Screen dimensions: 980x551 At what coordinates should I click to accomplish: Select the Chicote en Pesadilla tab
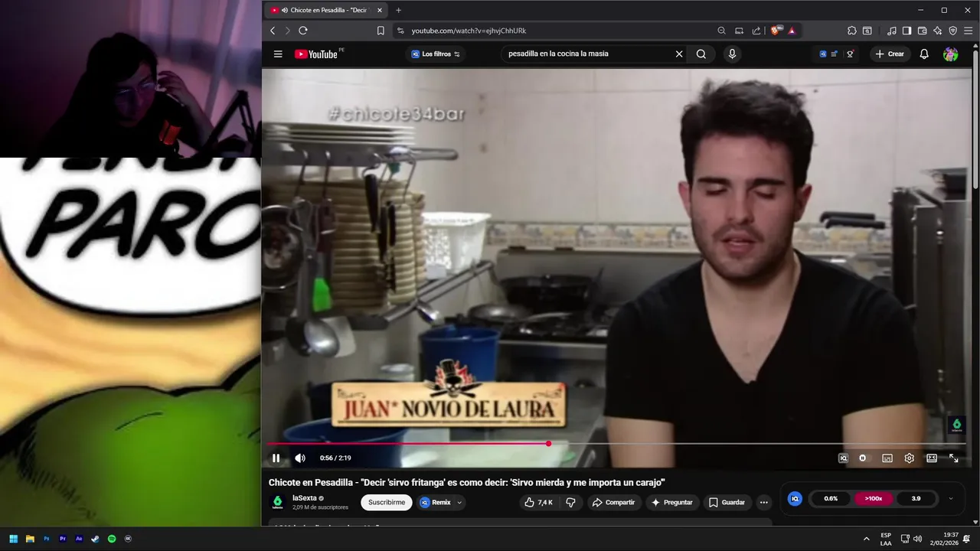coord(325,10)
